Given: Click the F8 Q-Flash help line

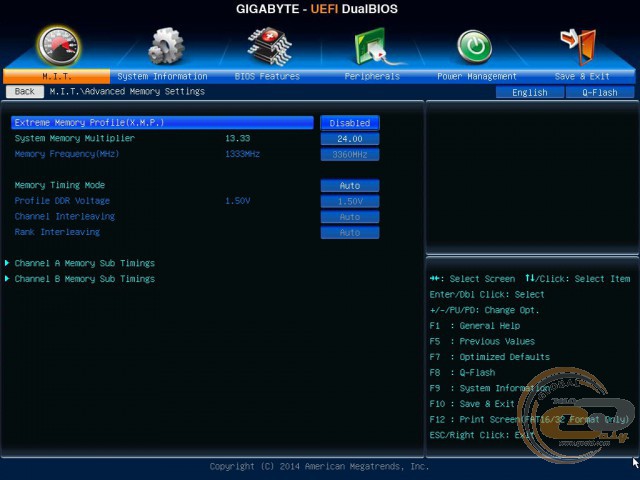Looking at the screenshot, I should tap(462, 373).
